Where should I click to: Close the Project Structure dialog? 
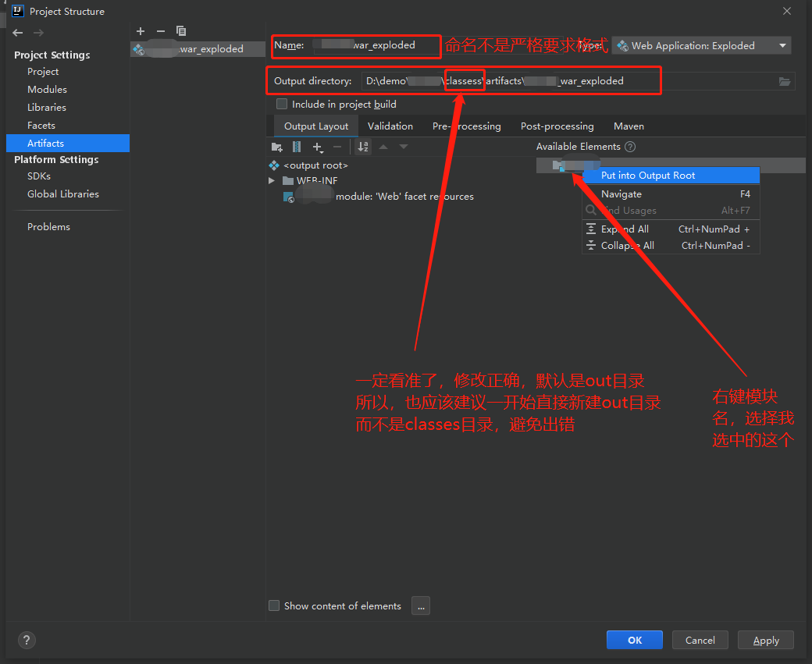point(787,11)
